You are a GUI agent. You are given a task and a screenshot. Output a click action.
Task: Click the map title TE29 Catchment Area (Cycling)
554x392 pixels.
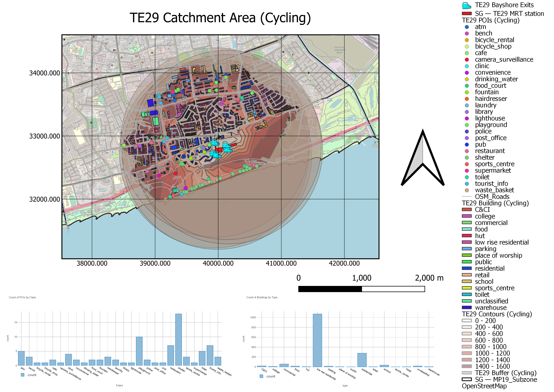pos(220,18)
